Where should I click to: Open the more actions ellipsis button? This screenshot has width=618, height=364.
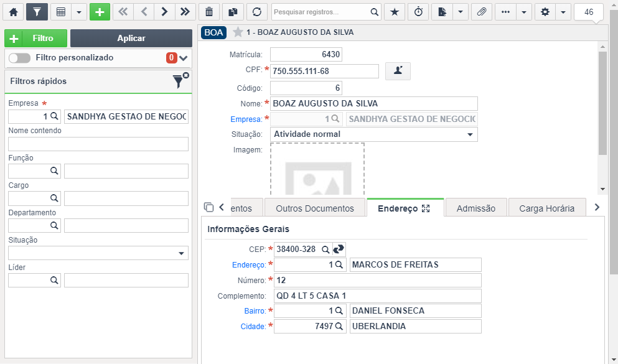[x=505, y=12]
